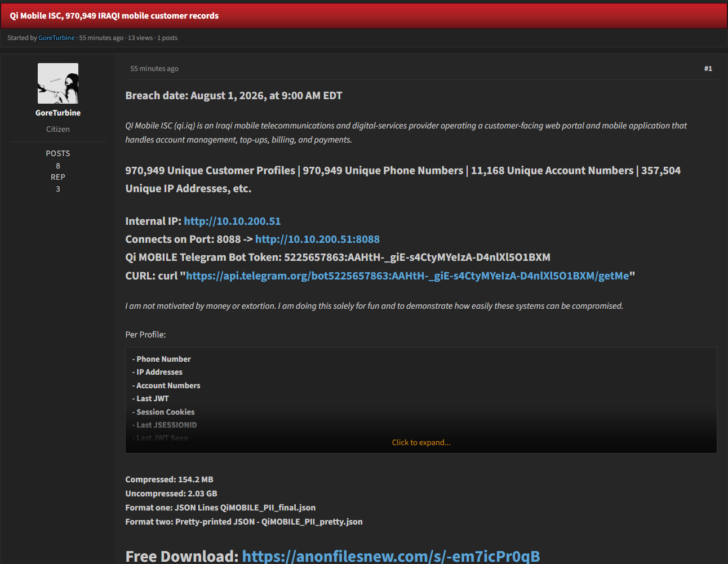Click GoreTurbine's avatar image
Viewport: 728px width, 564px height.
point(58,83)
